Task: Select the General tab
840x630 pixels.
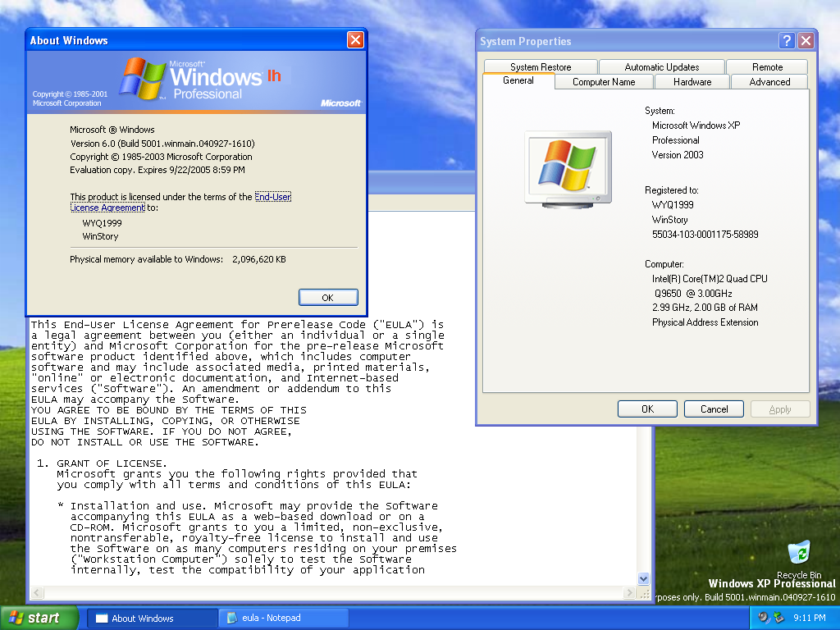Action: (x=518, y=80)
